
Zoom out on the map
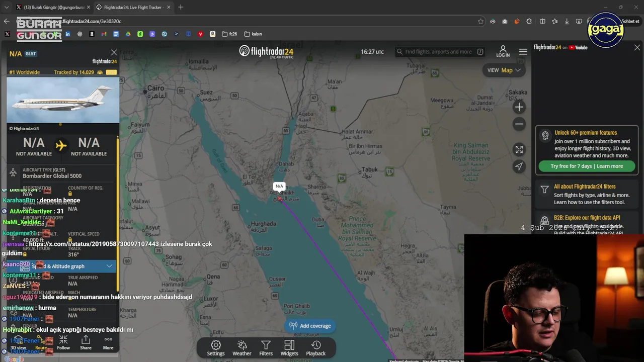pyautogui.click(x=519, y=124)
